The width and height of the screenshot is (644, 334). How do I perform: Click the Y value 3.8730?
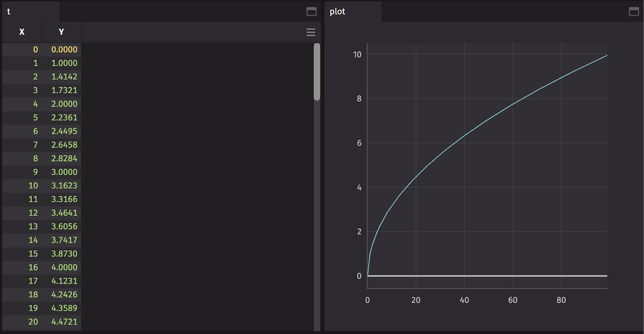64,254
